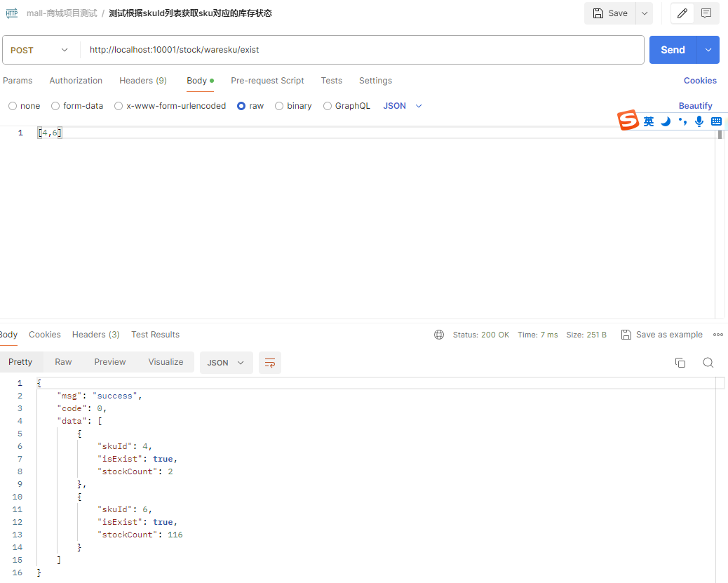Open the three-dot menu beside Save as example
The height and width of the screenshot is (583, 728).
pos(717,335)
